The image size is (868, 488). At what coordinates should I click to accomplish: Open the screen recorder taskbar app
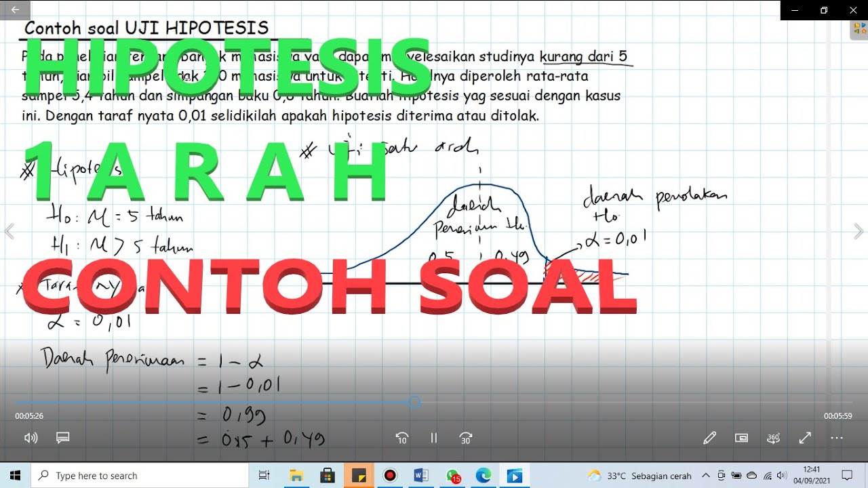click(390, 476)
